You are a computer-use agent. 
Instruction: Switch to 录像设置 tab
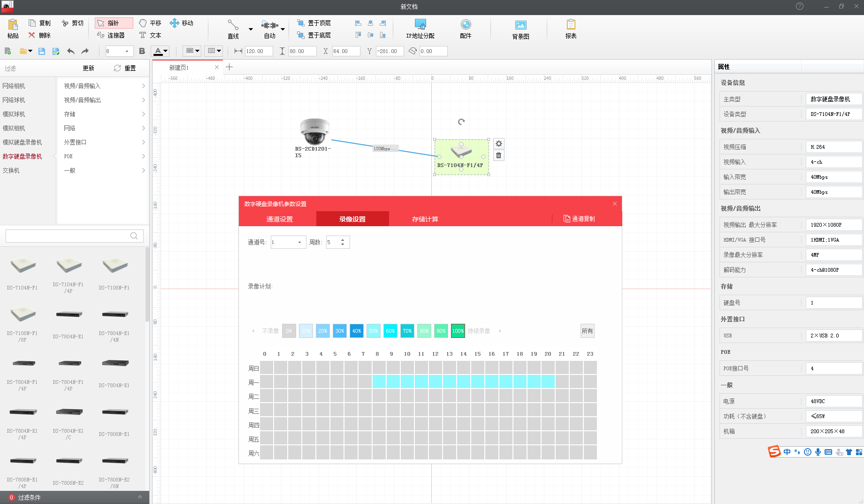point(352,219)
